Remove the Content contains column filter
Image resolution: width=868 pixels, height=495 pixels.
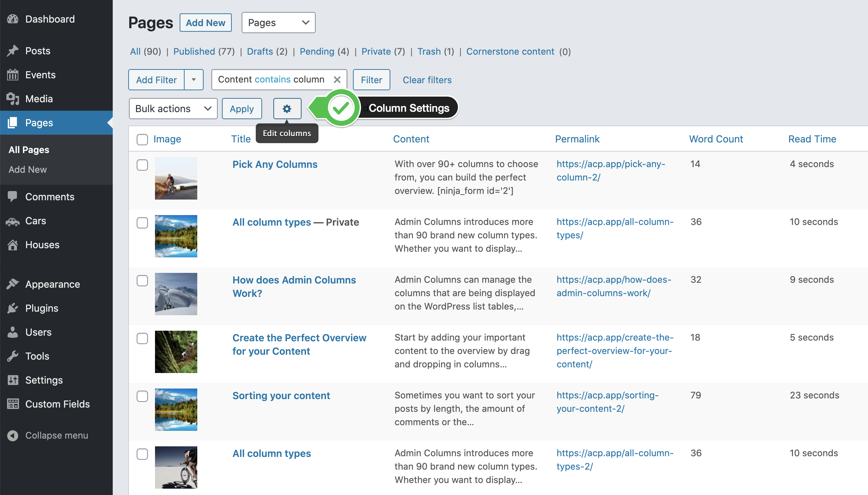tap(337, 80)
